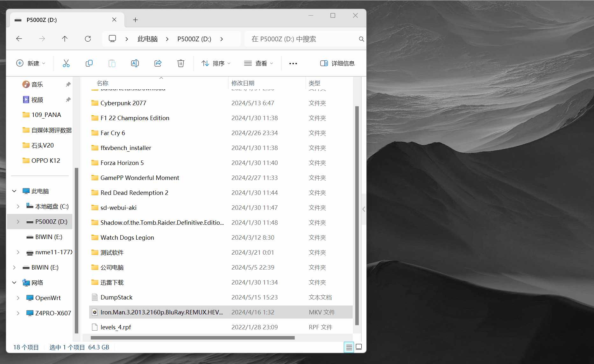The height and width of the screenshot is (364, 594).
Task: Open chevron after P5000Z (D:) breadcrumb
Action: (222, 39)
